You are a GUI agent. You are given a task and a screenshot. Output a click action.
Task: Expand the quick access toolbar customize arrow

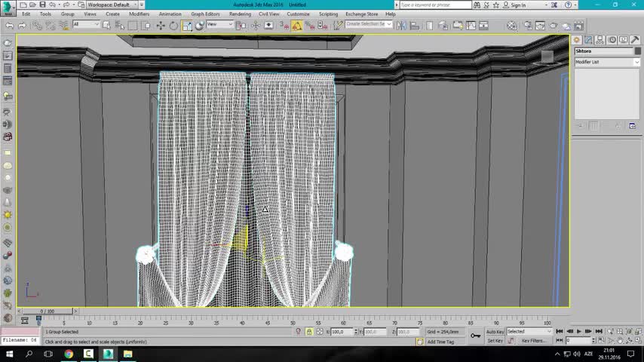(142, 5)
